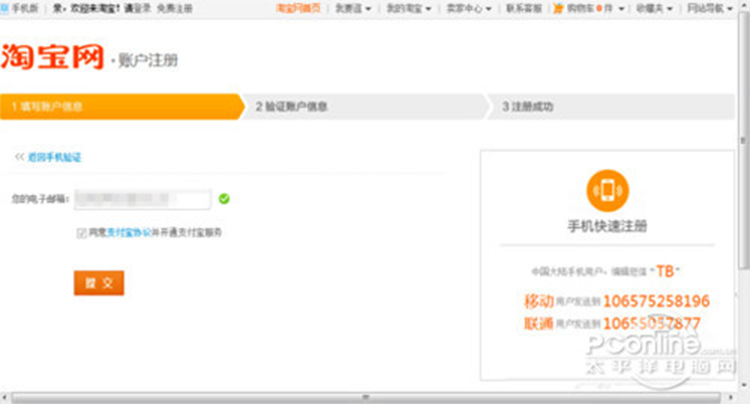Expand the 网站导航 site navigation dropdown

710,9
